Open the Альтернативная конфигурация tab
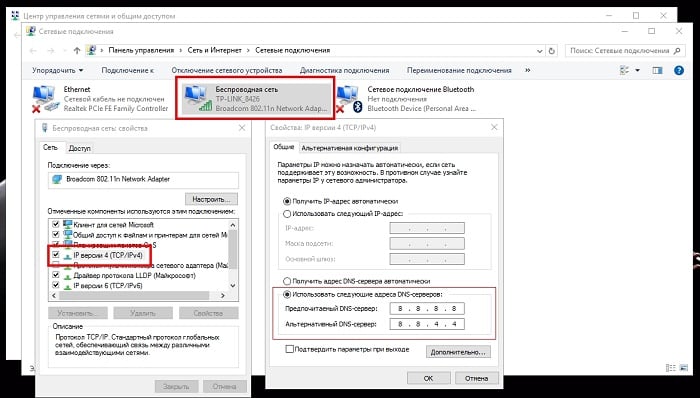 350,148
